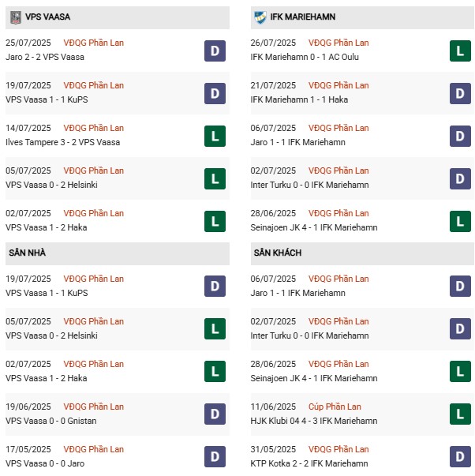Image resolution: width=475 pixels, height=476 pixels.
Task: Select the SÂN KHÁCH section header
Action: tap(278, 253)
